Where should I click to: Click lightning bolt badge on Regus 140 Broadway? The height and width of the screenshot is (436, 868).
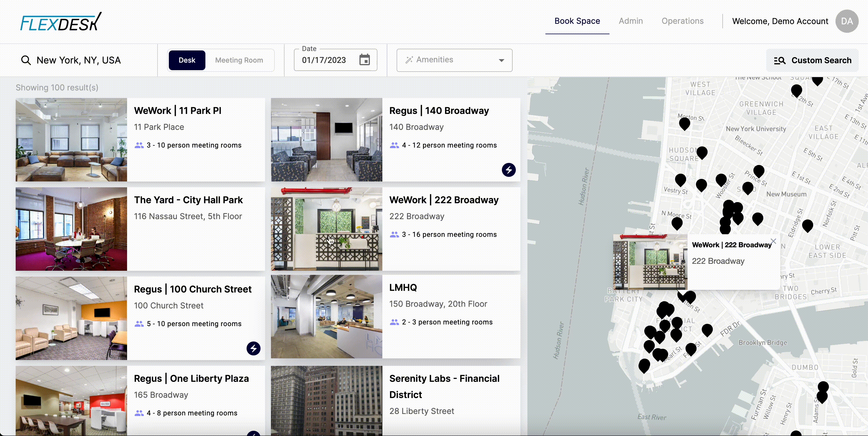pyautogui.click(x=509, y=170)
